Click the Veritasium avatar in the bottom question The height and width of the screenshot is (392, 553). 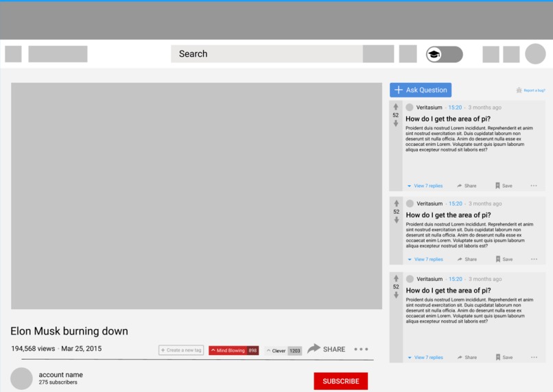[x=410, y=279]
